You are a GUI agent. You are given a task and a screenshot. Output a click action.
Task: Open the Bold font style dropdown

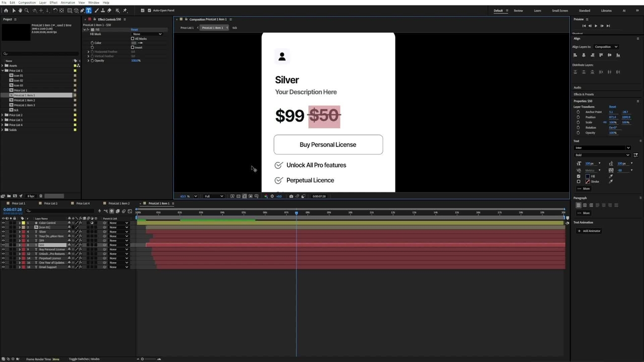[x=602, y=155]
